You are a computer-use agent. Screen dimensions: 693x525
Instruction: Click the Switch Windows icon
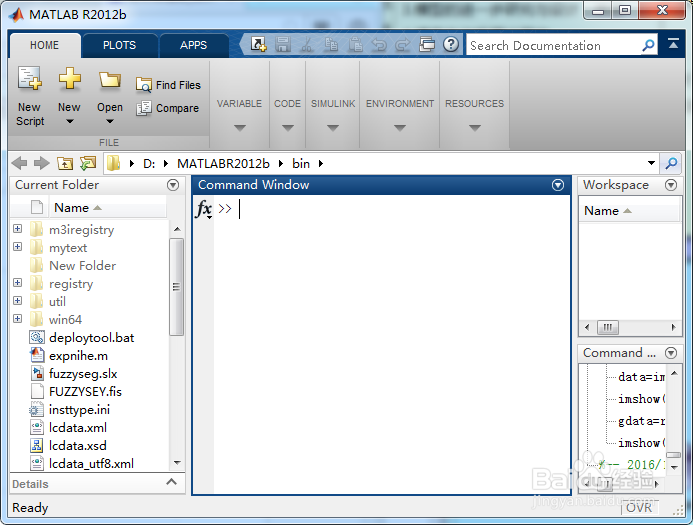[x=426, y=44]
